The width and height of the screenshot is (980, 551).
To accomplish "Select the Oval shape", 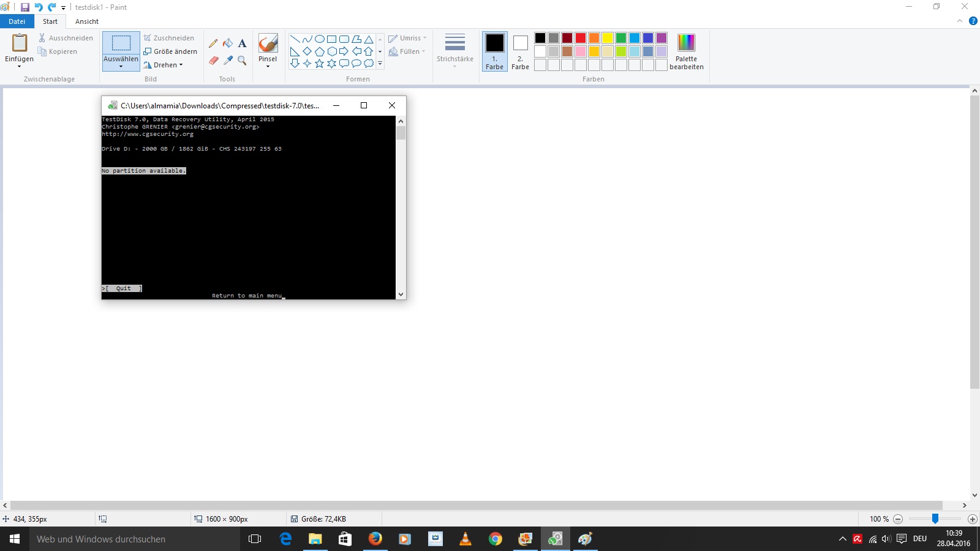I will 320,39.
